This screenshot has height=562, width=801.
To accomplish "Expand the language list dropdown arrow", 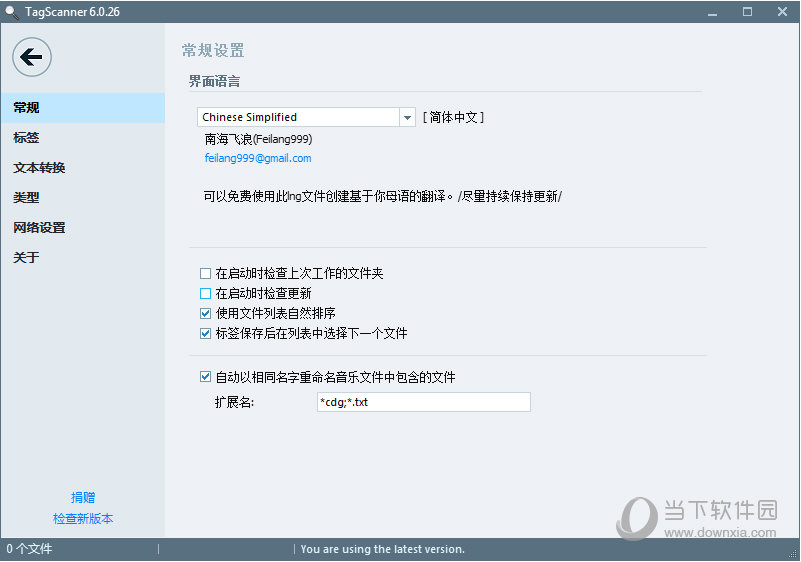I will tap(407, 117).
